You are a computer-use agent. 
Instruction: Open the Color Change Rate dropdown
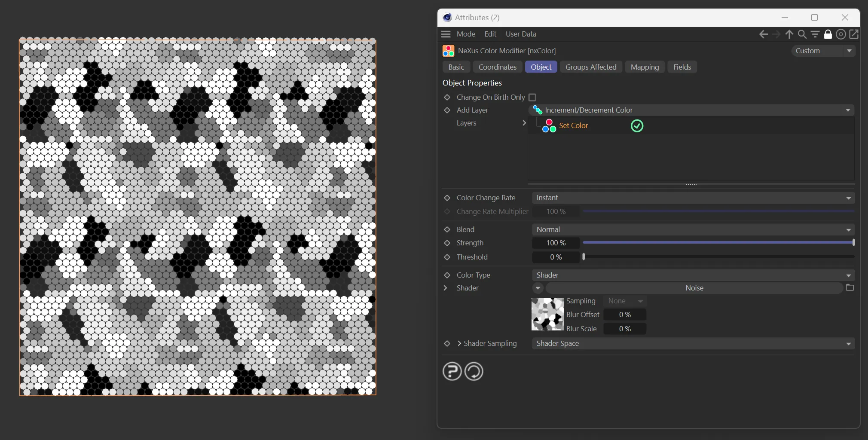pyautogui.click(x=693, y=198)
